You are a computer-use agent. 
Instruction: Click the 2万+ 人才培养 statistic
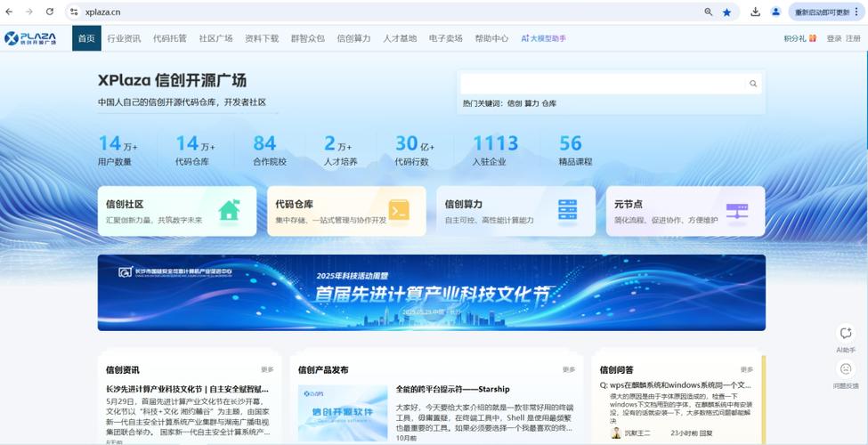(x=340, y=150)
